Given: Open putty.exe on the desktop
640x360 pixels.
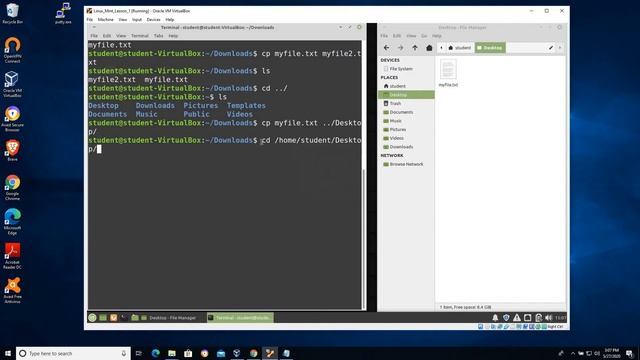Looking at the screenshot, I should pyautogui.click(x=63, y=13).
